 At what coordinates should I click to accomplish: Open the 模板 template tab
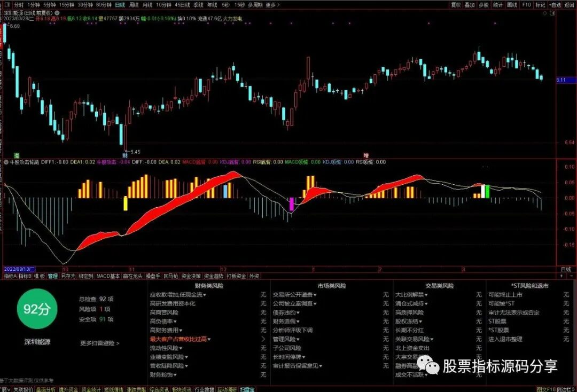point(40,276)
